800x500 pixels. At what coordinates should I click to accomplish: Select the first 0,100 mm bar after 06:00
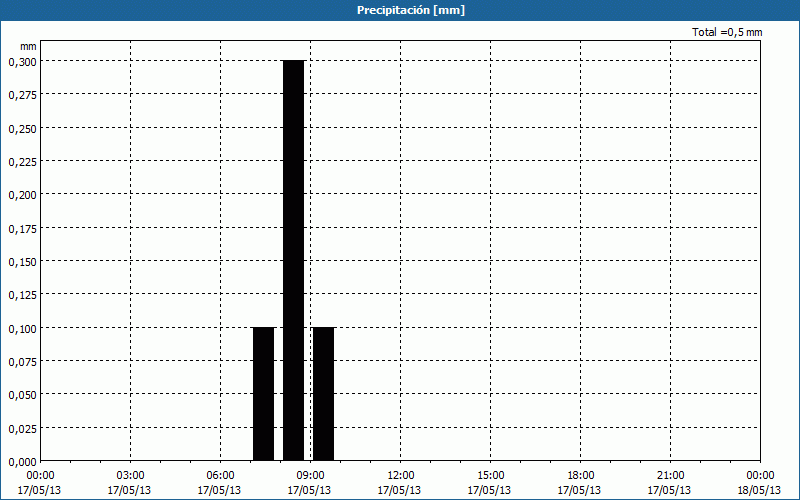[x=264, y=394]
